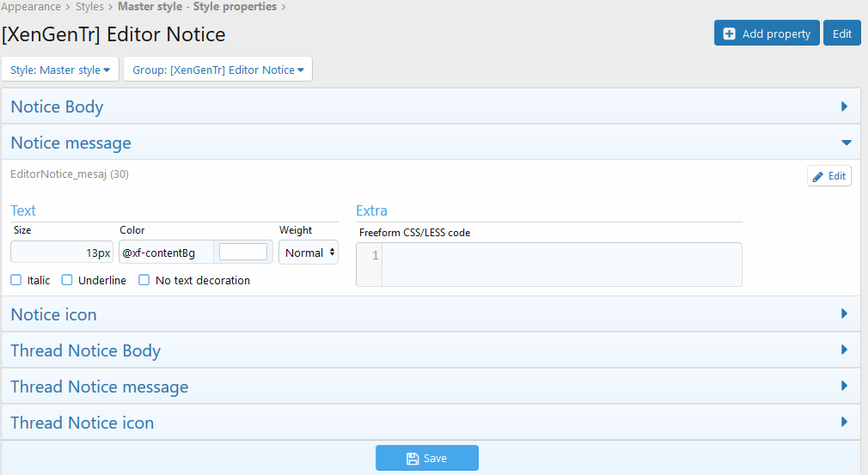Screen dimensions: 868x475
Task: Open the Styles breadcrumb link
Action: pyautogui.click(x=89, y=7)
